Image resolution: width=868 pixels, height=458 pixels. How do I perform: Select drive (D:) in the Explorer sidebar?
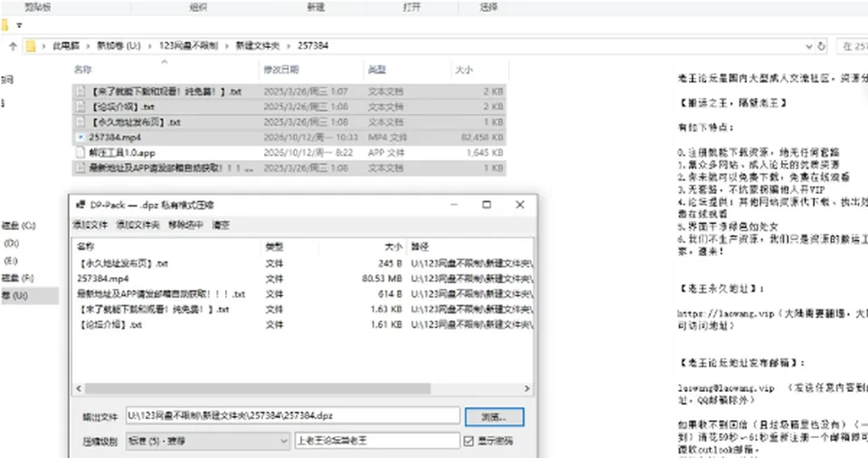tap(12, 243)
